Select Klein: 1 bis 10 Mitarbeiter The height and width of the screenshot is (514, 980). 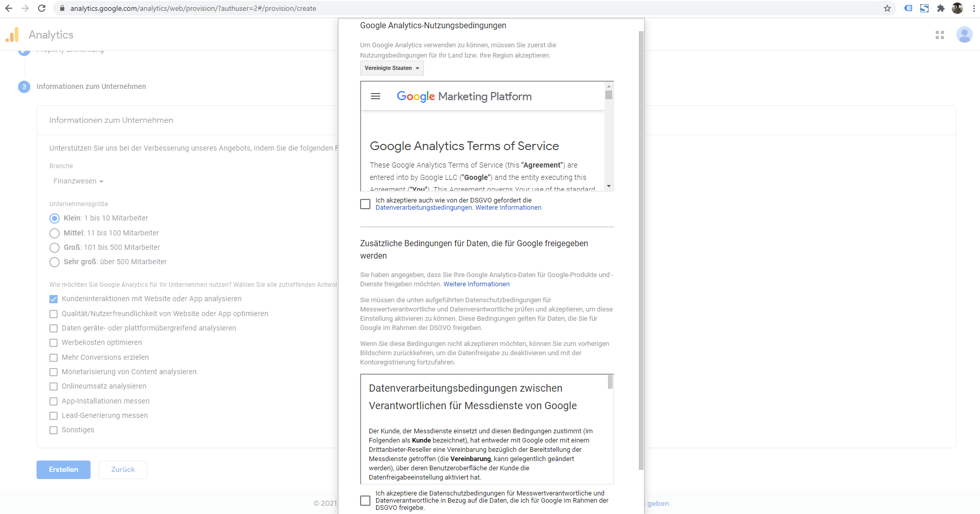pos(55,218)
